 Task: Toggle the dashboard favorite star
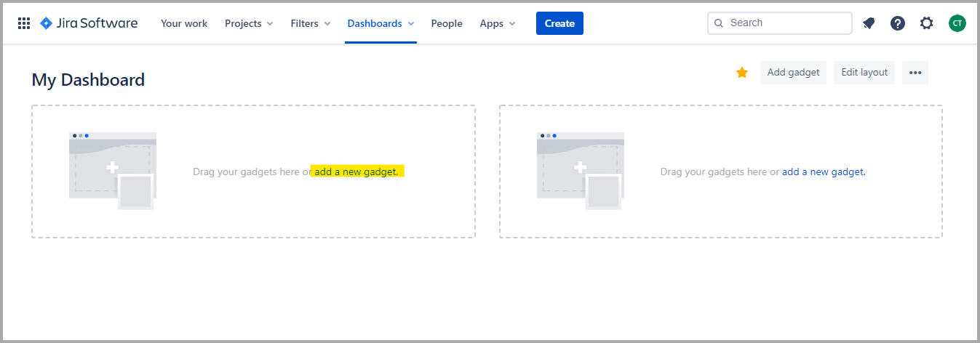pos(742,73)
